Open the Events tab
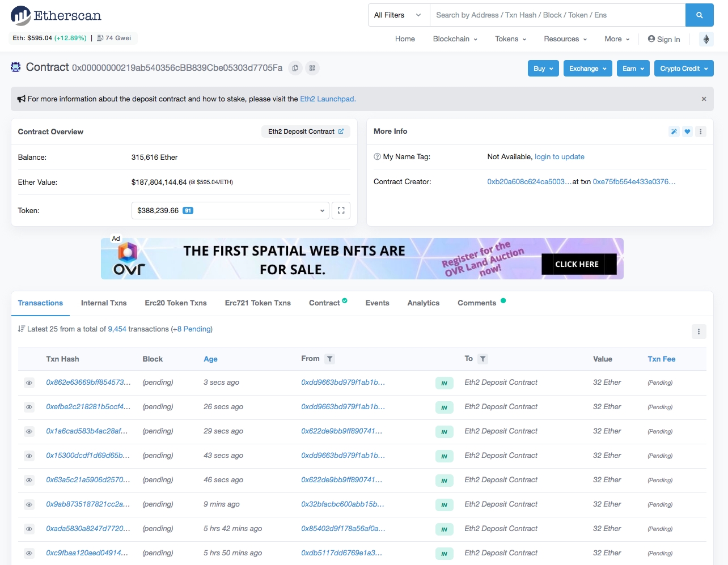The image size is (728, 565). pyautogui.click(x=377, y=303)
